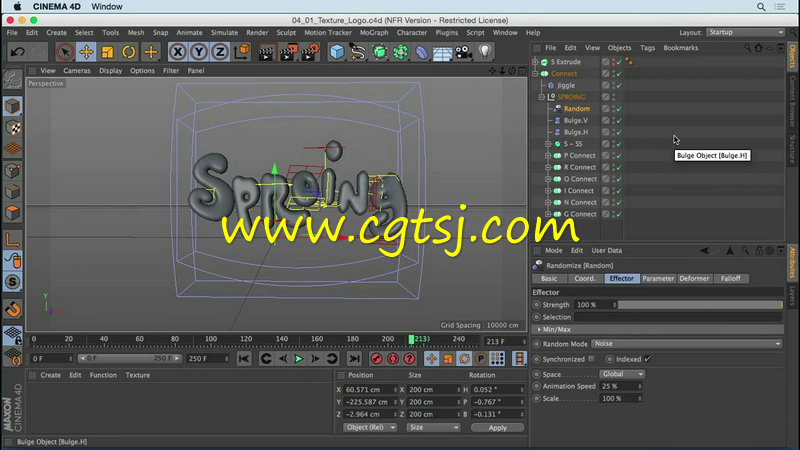Render to Picture Viewer
This screenshot has height=450, width=800.
click(x=288, y=52)
